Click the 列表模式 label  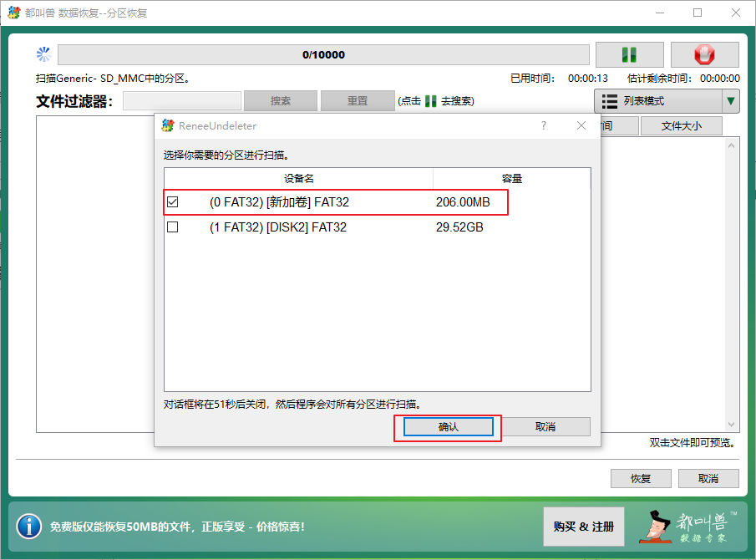coord(644,101)
